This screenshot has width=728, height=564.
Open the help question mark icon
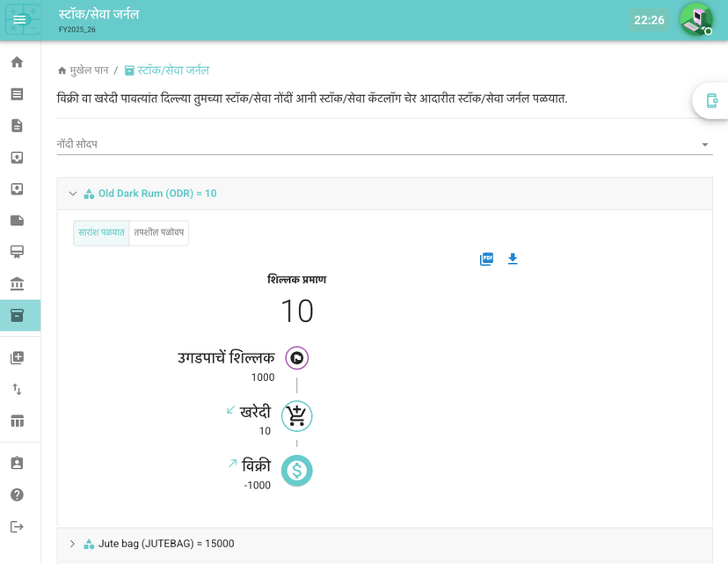click(x=17, y=494)
